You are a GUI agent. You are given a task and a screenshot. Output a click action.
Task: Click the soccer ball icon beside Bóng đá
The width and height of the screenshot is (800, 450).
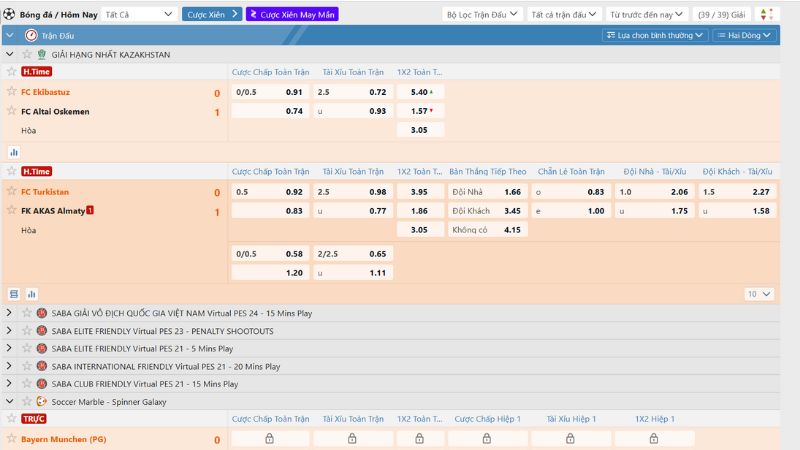(10, 14)
